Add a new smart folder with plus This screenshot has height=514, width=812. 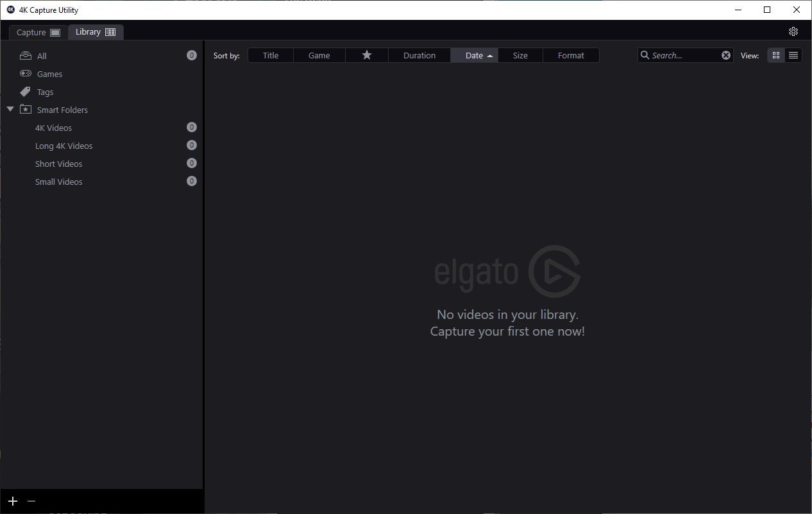click(x=13, y=501)
